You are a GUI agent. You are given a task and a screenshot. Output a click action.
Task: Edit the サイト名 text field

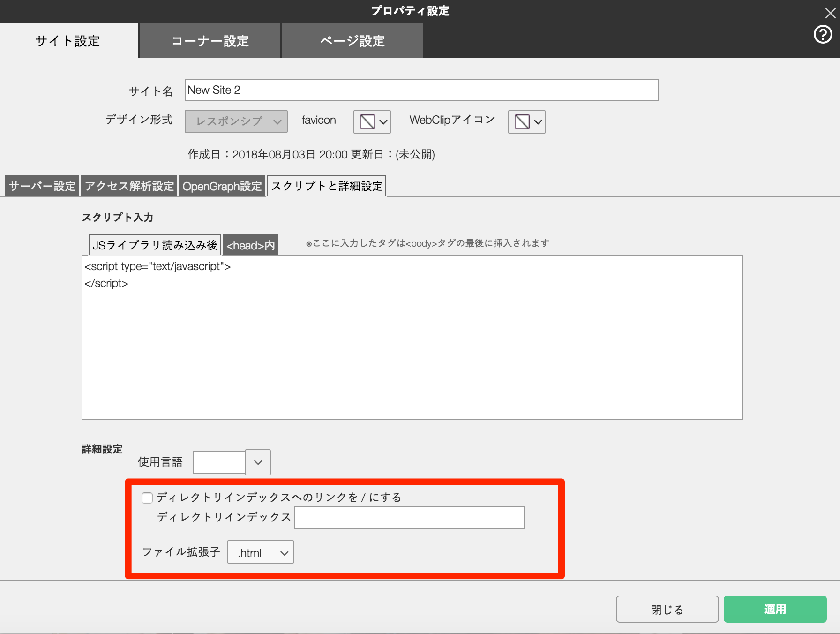(x=421, y=90)
